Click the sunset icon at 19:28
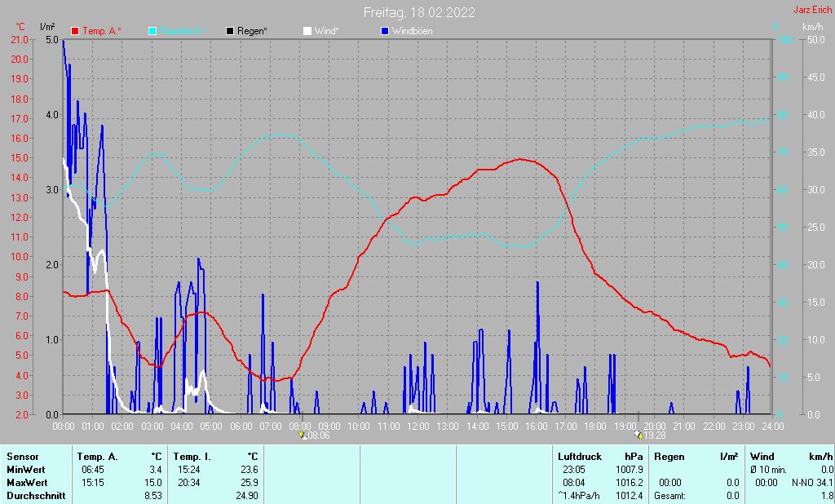This screenshot has height=504, width=835. [x=638, y=435]
